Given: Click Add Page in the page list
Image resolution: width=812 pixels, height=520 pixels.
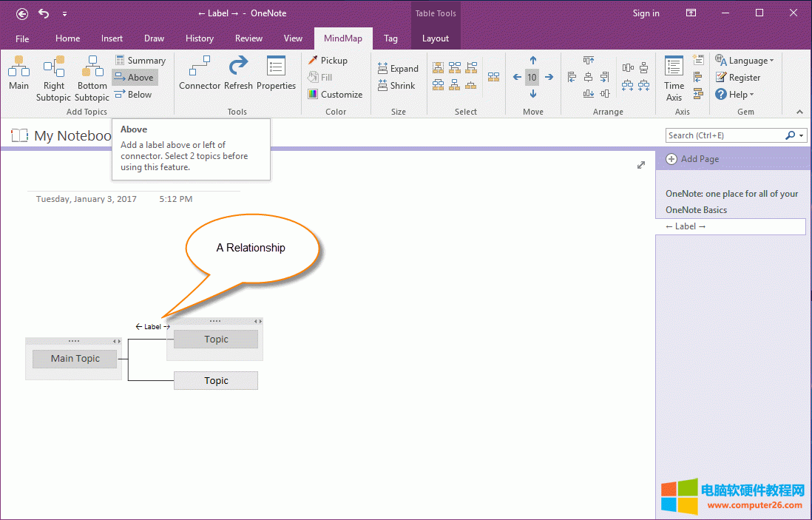Looking at the screenshot, I should (x=692, y=159).
